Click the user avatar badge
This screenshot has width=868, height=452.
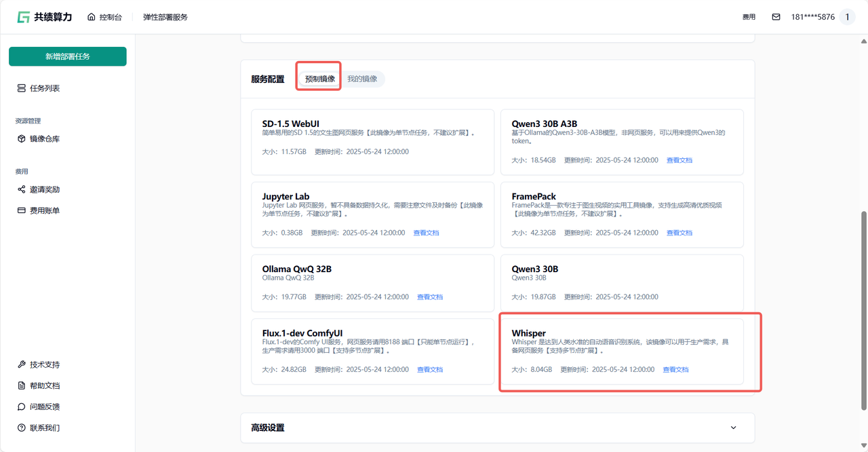847,17
